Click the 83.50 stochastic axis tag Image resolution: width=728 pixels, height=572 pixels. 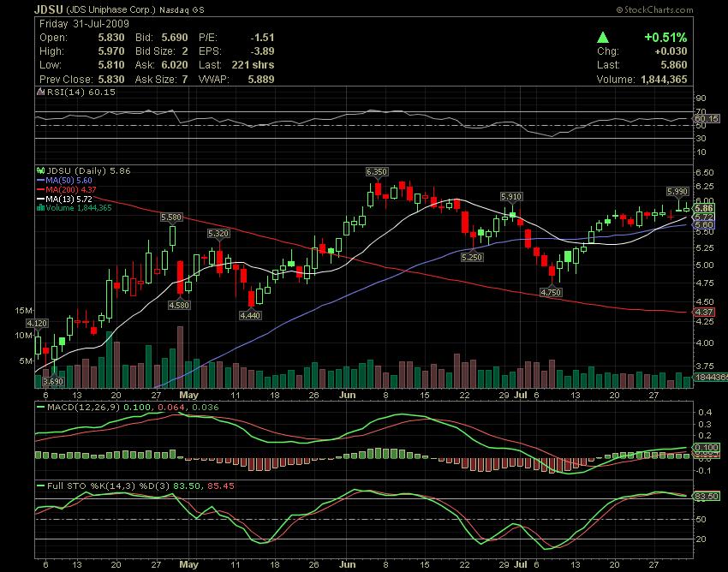(x=707, y=497)
